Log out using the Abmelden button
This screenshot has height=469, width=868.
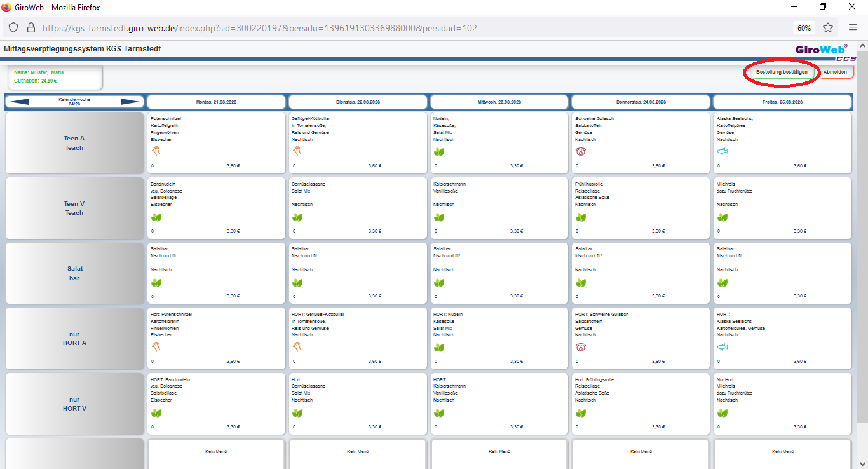click(835, 72)
